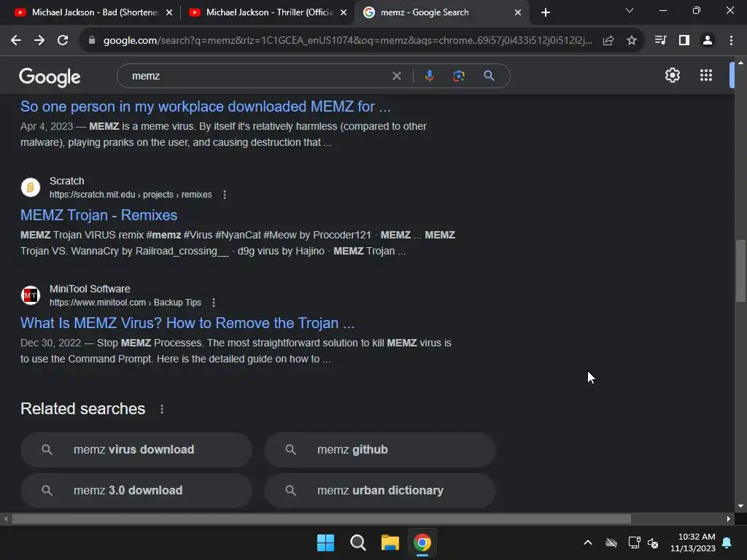Search related 'memz 3.0 download'

coord(136,491)
